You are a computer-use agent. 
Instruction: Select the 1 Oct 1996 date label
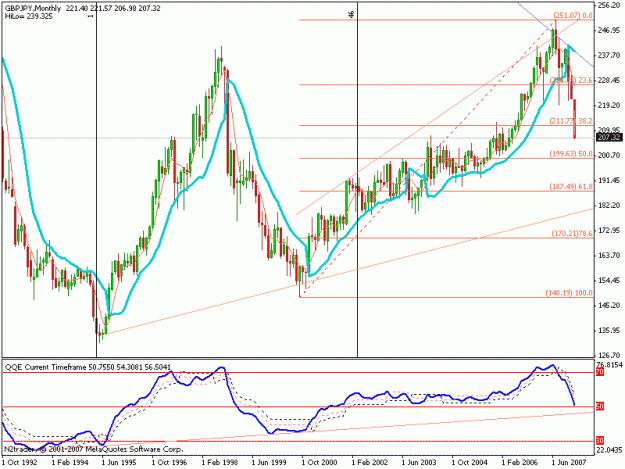coord(170,462)
